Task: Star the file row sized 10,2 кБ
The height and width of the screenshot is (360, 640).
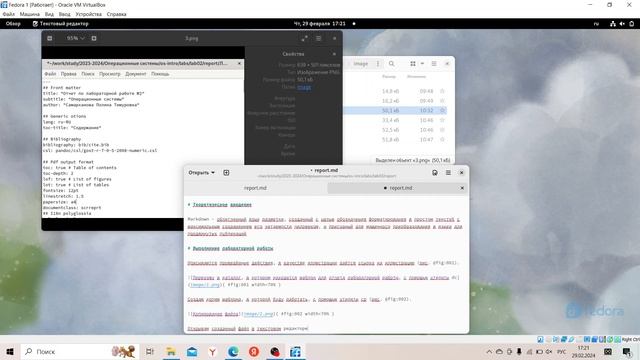Action: [442, 101]
